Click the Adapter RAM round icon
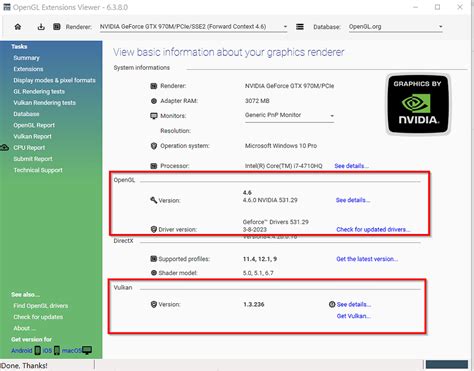Viewport: 474px width, 371px height. pyautogui.click(x=154, y=101)
